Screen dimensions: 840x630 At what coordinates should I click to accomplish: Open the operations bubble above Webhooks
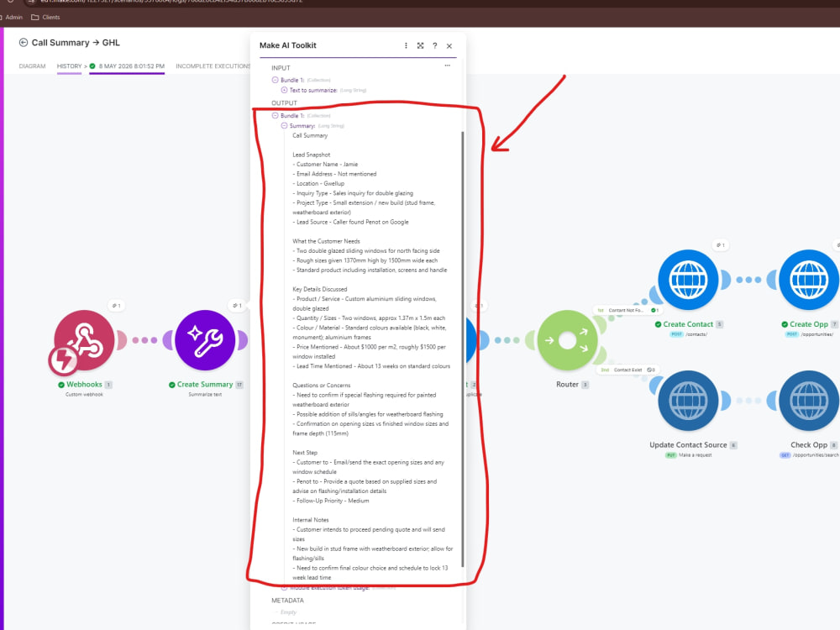[116, 306]
